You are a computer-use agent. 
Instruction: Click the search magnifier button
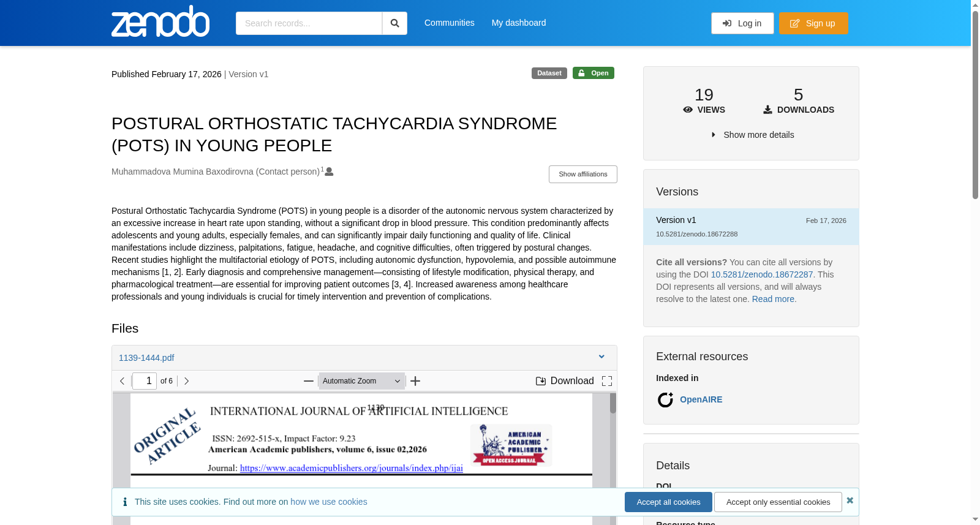(x=394, y=23)
